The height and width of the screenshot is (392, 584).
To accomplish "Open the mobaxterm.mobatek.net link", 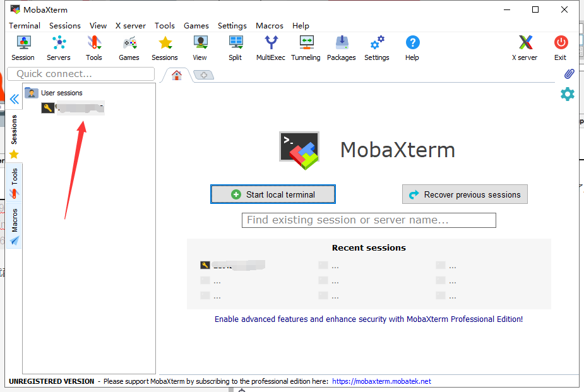I will (381, 381).
